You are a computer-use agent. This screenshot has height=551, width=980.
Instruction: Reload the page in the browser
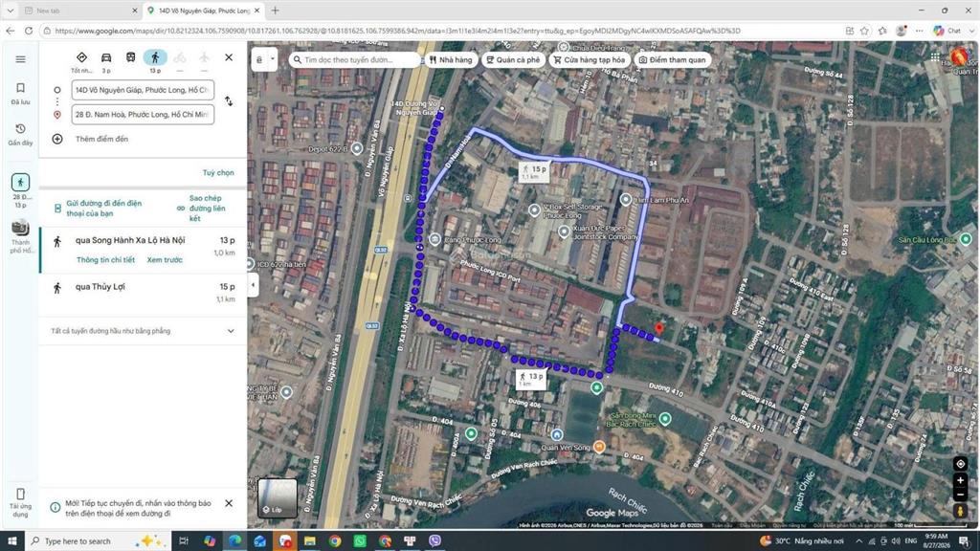coord(29,30)
